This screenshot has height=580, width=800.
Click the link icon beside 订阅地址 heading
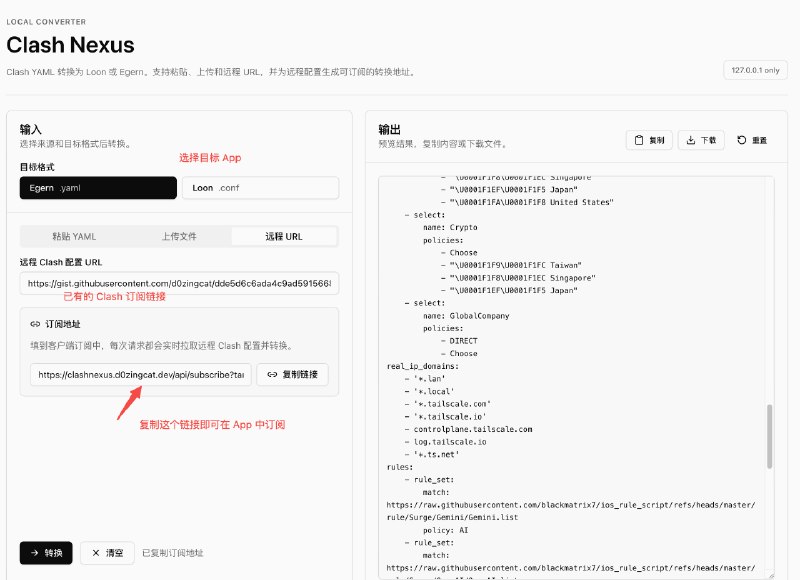point(35,324)
